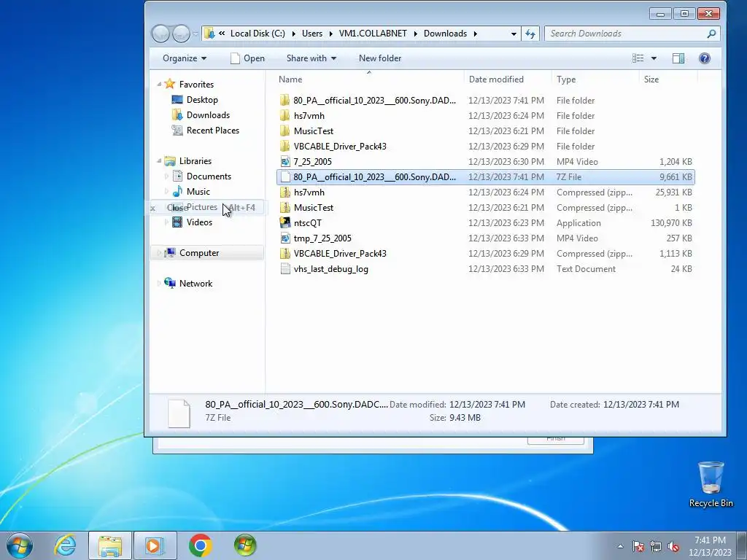Select the ntscQT application icon
747x560 pixels.
click(285, 223)
